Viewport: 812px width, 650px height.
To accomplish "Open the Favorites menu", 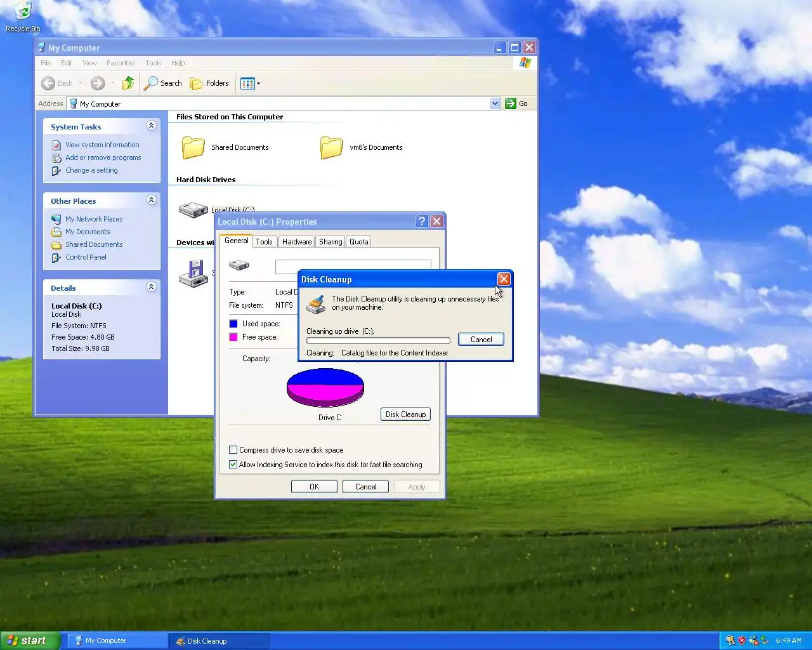I will point(121,63).
